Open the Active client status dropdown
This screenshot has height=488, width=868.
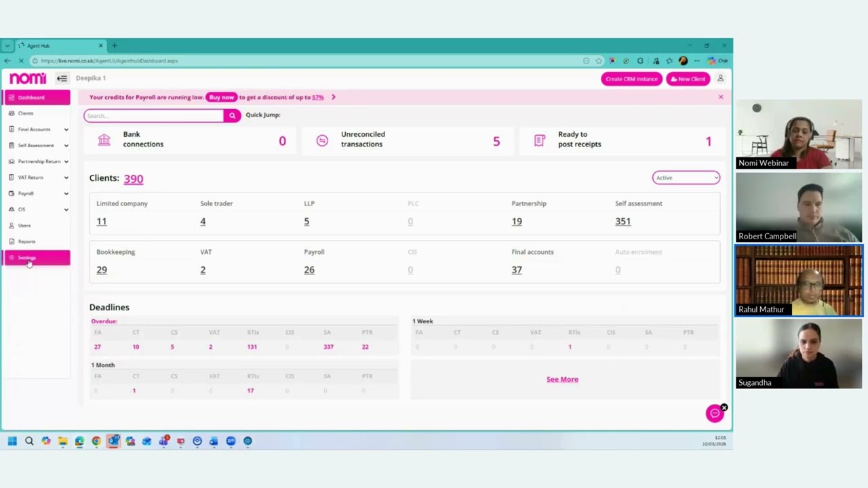tap(686, 178)
